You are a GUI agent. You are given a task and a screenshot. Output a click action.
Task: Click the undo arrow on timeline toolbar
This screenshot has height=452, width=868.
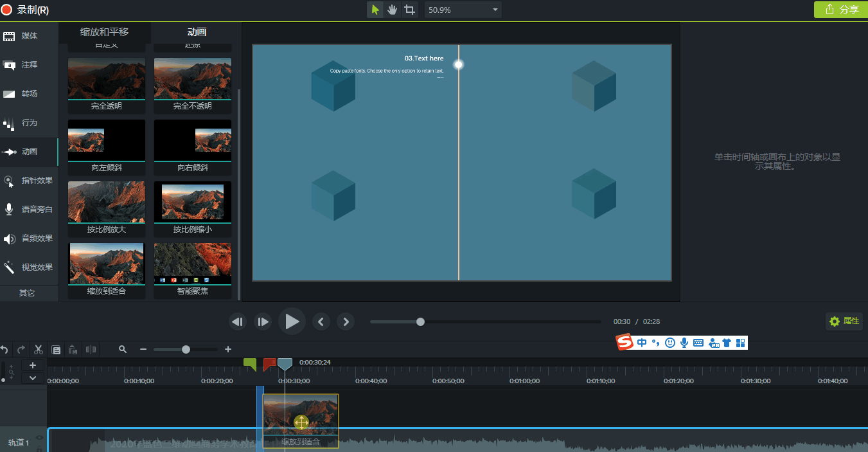4,350
